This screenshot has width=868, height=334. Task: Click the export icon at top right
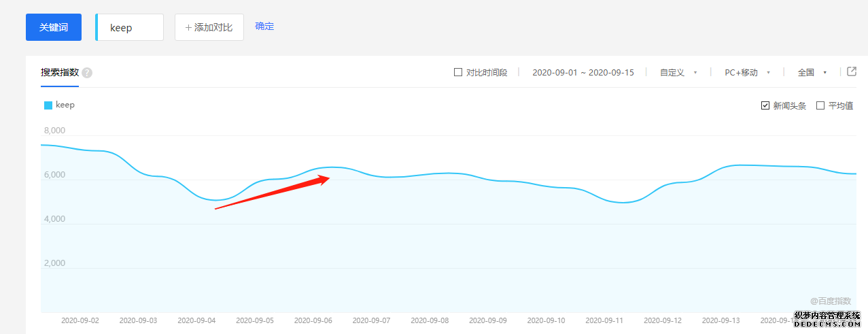point(851,71)
